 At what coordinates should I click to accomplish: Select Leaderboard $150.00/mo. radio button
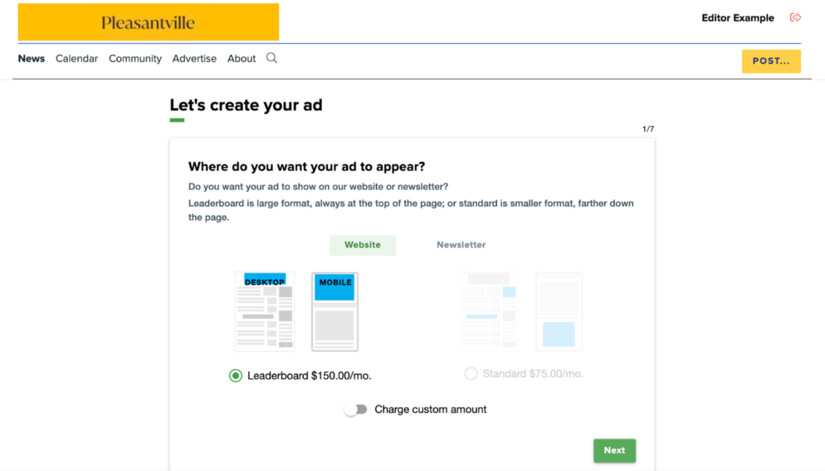[x=236, y=376]
